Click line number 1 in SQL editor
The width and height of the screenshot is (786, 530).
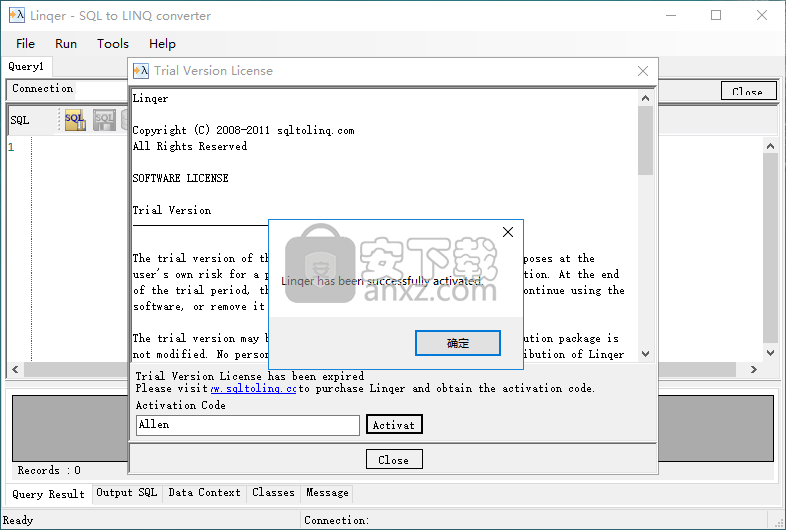(11, 147)
